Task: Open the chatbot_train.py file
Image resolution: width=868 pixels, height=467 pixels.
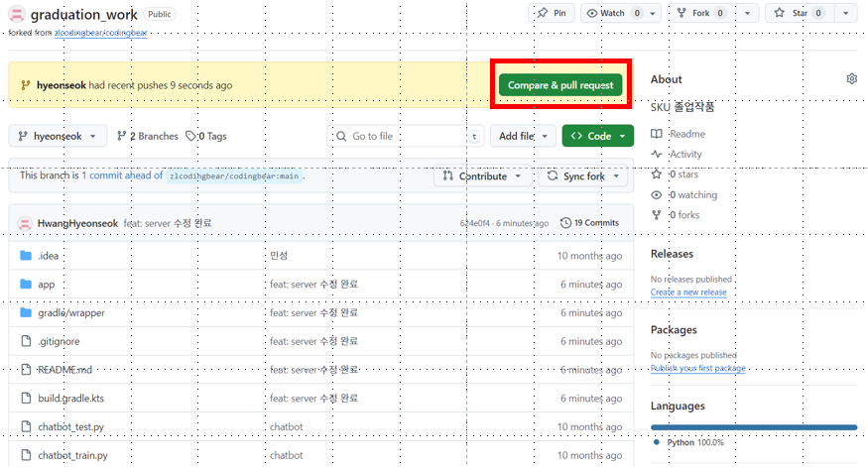Action: click(73, 455)
